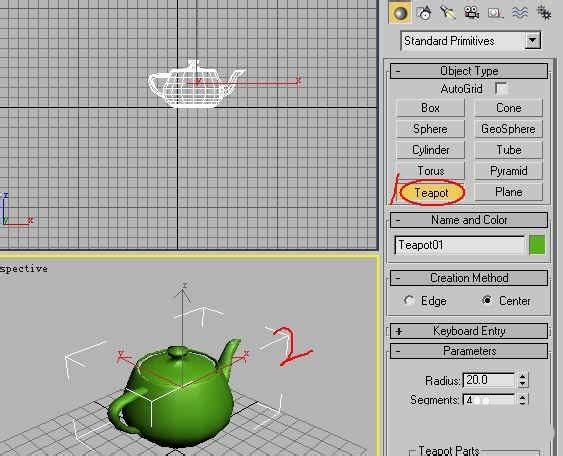Select the Cameras category icon
This screenshot has height=456, width=563.
click(x=471, y=13)
